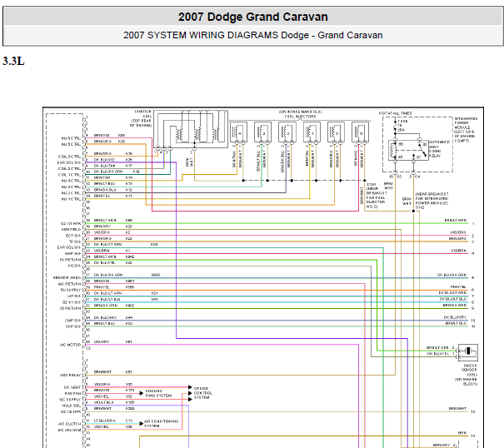Click the 'NEAR BREAKOUT FOR INTEGRATED POWER MODULE' note

coord(432,201)
